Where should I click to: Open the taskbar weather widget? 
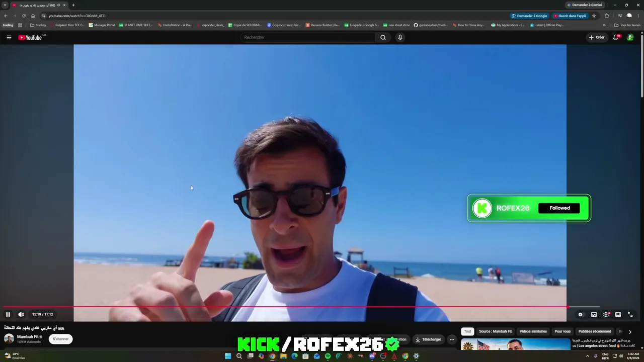coord(15,356)
